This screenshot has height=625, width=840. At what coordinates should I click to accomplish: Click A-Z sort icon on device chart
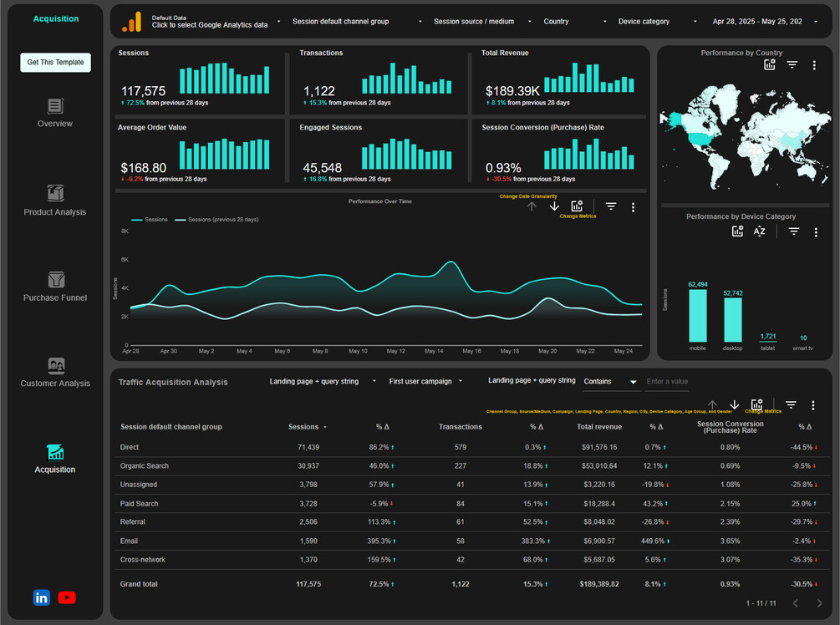pyautogui.click(x=759, y=231)
